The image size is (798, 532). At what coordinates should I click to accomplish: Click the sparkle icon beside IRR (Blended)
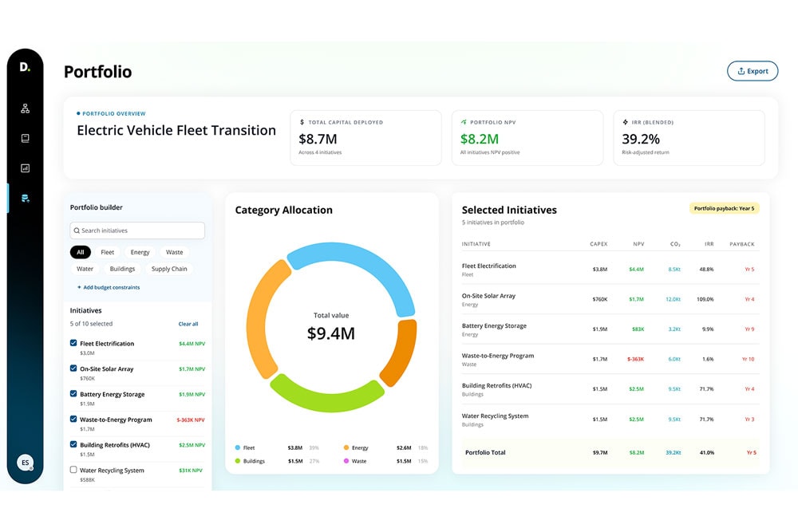[625, 122]
